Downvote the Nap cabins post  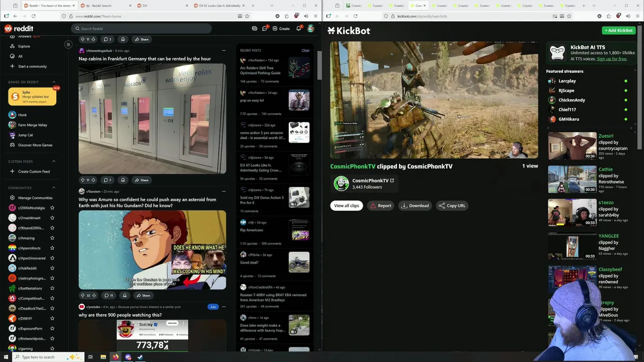point(93,180)
